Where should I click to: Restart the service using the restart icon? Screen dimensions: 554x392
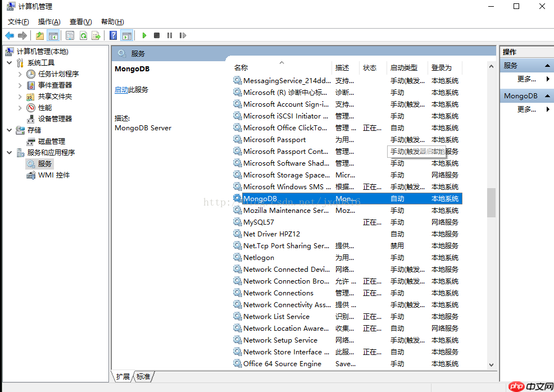pyautogui.click(x=183, y=35)
